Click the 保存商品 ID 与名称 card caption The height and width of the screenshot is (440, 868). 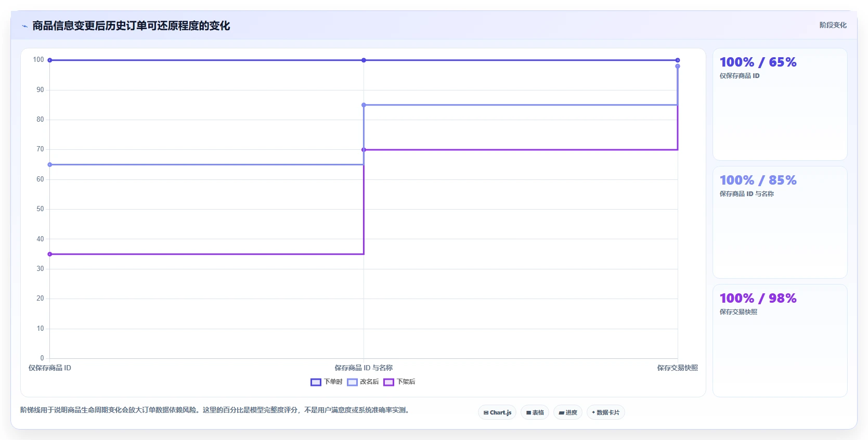(x=746, y=194)
